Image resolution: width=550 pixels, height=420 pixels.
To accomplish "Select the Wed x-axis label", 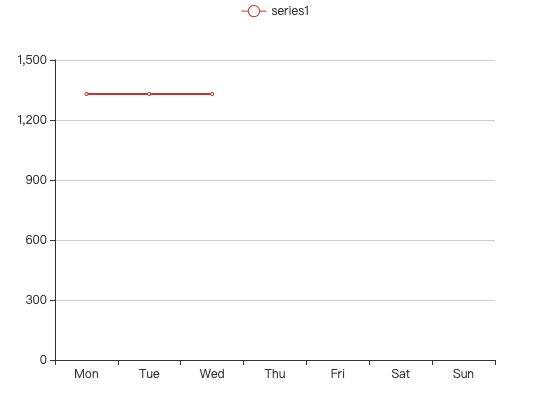I will tap(212, 374).
